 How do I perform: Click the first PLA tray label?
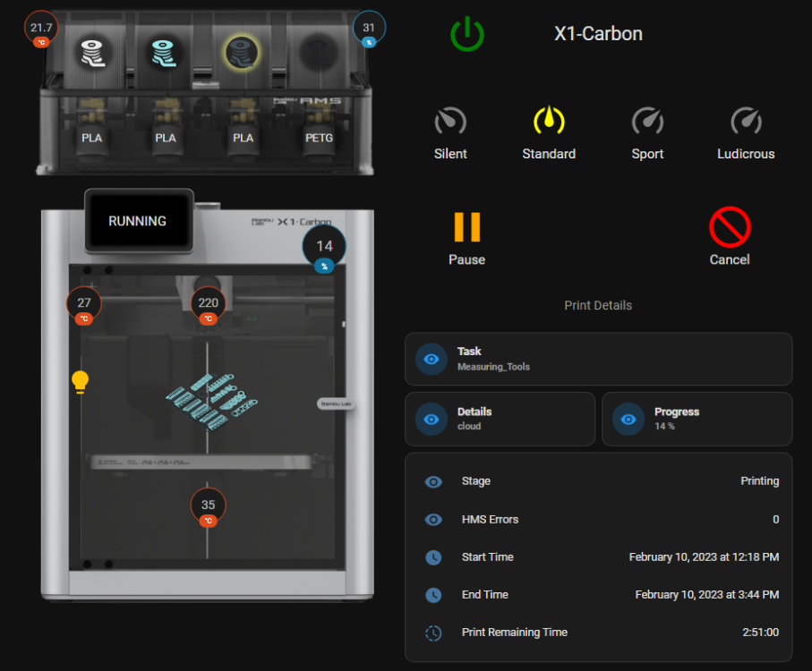pos(91,138)
